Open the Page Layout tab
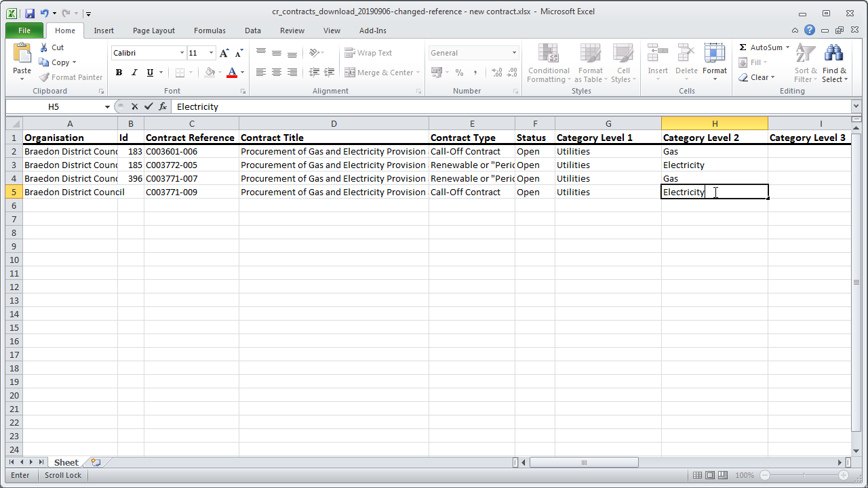 [154, 30]
